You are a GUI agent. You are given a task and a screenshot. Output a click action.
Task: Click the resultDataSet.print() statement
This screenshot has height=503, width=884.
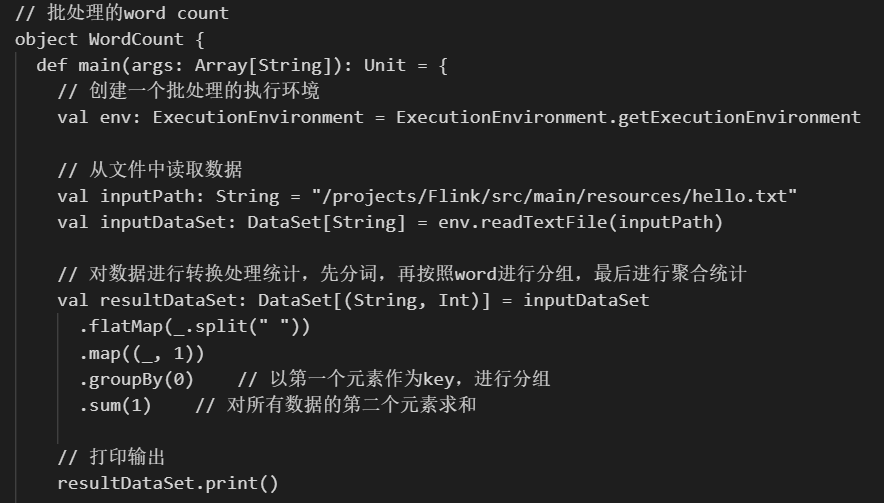[168, 483]
